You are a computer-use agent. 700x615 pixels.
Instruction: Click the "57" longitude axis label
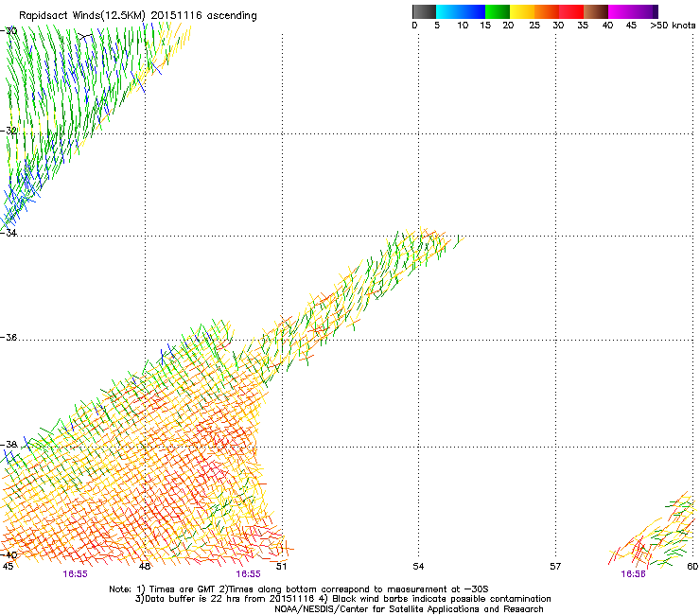(555, 567)
